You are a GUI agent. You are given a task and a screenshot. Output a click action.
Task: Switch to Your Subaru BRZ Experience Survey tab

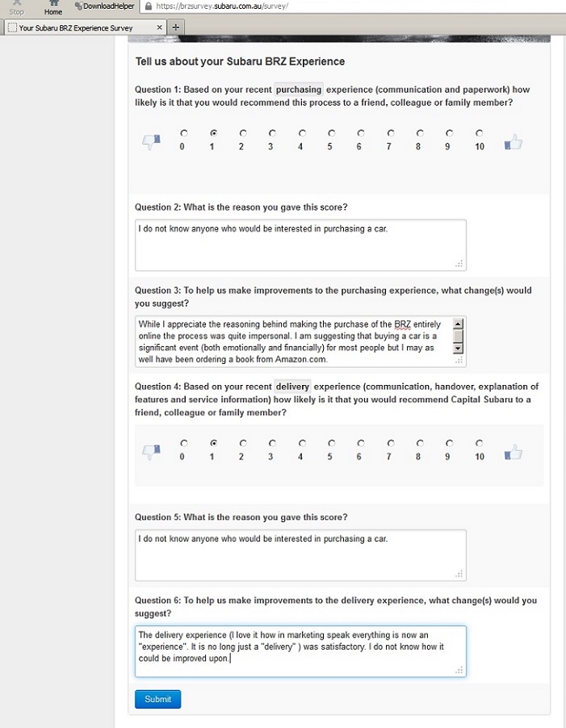pos(77,27)
